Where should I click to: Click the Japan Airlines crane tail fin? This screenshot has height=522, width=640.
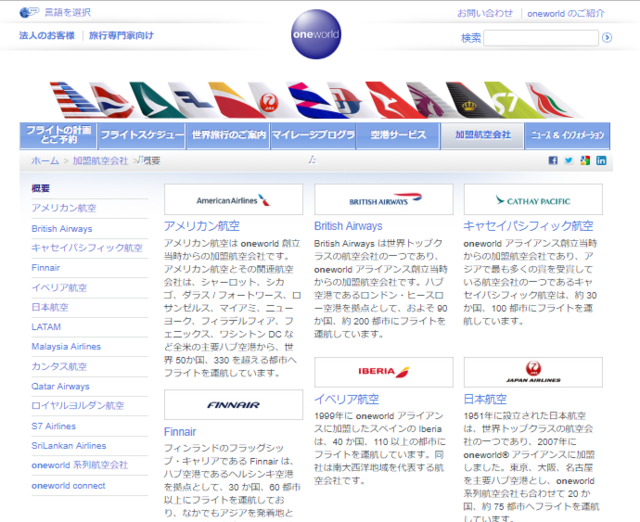click(x=265, y=100)
